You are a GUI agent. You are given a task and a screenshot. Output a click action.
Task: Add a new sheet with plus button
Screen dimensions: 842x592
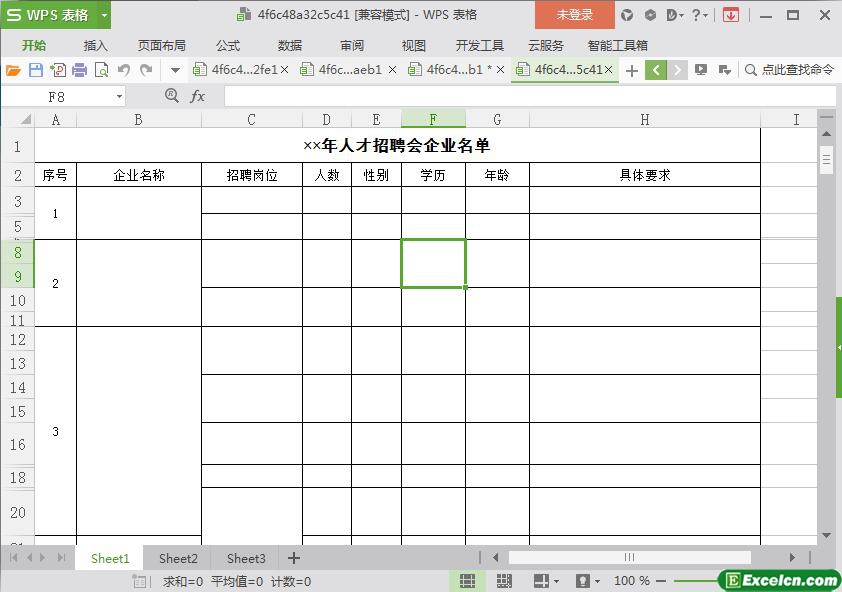click(294, 558)
